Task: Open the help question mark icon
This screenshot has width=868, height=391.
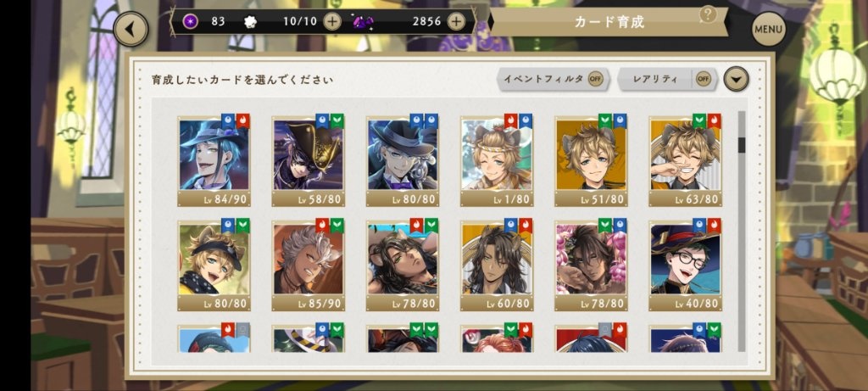Action: 708,14
